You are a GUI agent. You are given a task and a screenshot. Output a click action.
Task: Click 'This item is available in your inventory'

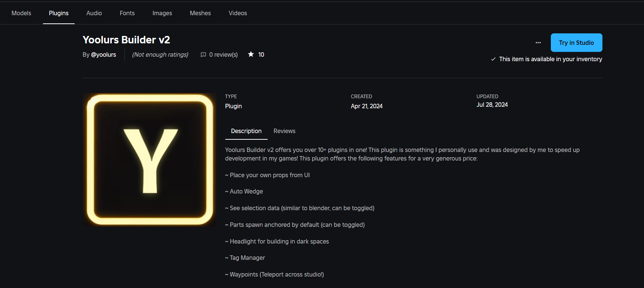pos(550,59)
